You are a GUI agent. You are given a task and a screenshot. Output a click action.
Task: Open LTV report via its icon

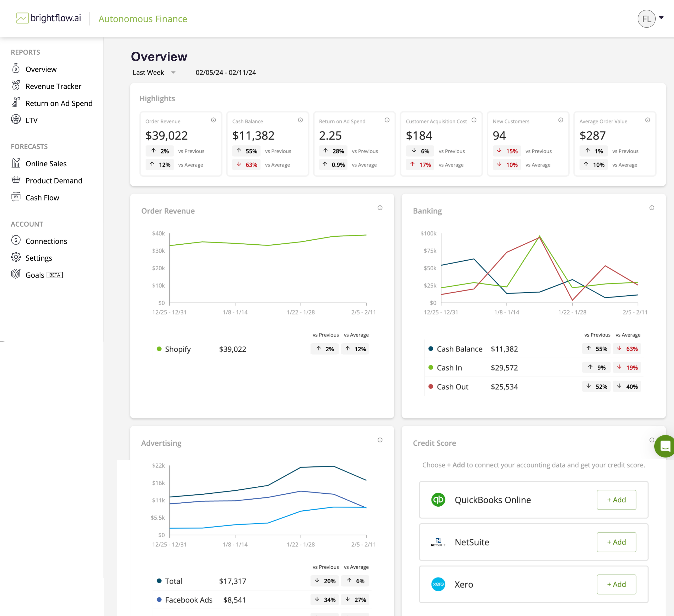[x=16, y=120]
